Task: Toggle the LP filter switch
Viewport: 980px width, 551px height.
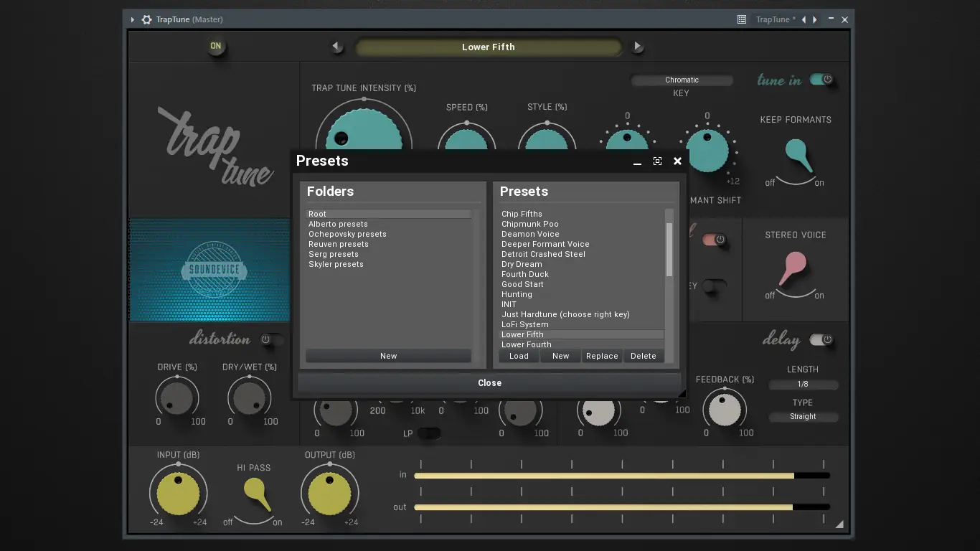Action: (x=428, y=433)
